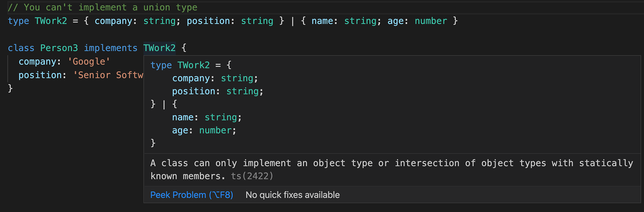Click the position property inside the Person3 class

(40, 75)
